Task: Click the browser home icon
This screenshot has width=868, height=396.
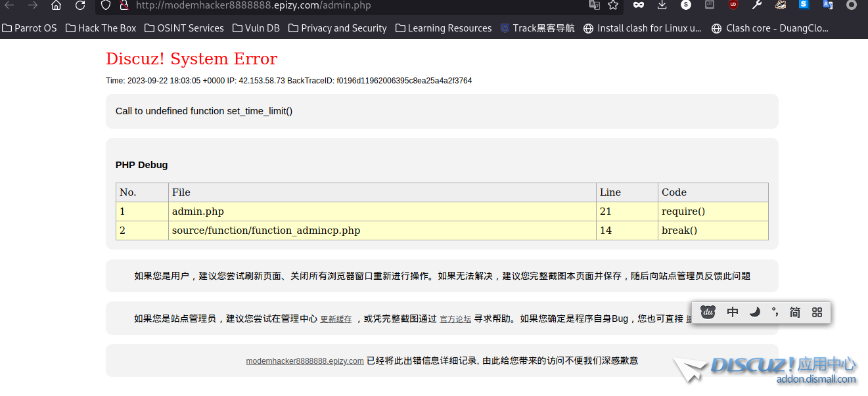Action: point(56,5)
